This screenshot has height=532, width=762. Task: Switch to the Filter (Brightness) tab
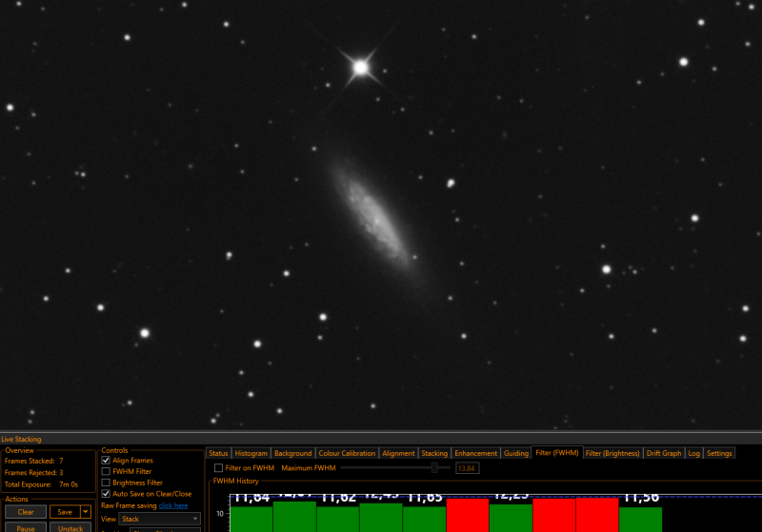[x=612, y=453]
